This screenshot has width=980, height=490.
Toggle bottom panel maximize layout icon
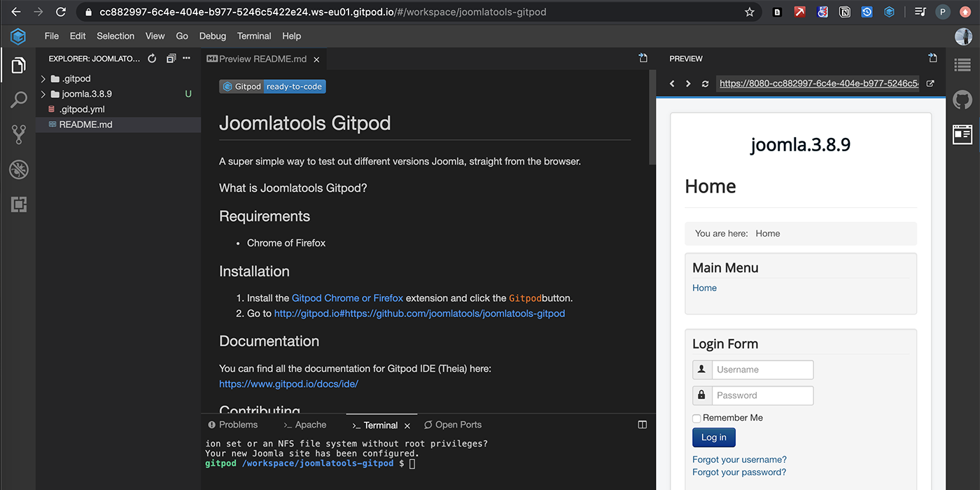tap(643, 425)
